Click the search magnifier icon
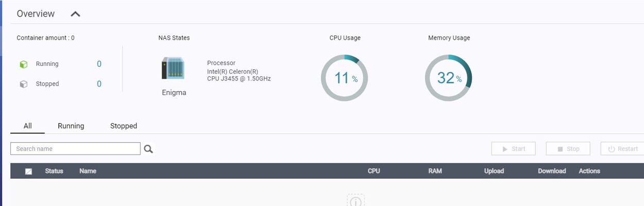Screen dimensions: 644x206 [148, 149]
